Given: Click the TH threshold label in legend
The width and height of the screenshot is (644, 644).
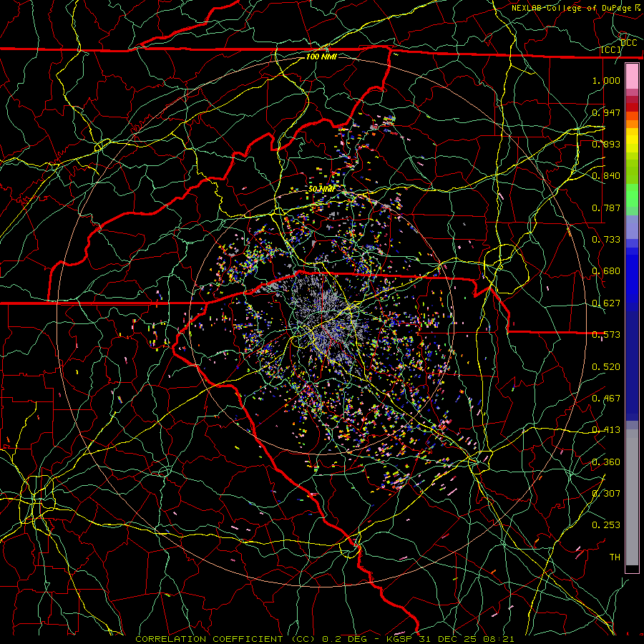Looking at the screenshot, I should click(x=615, y=557).
